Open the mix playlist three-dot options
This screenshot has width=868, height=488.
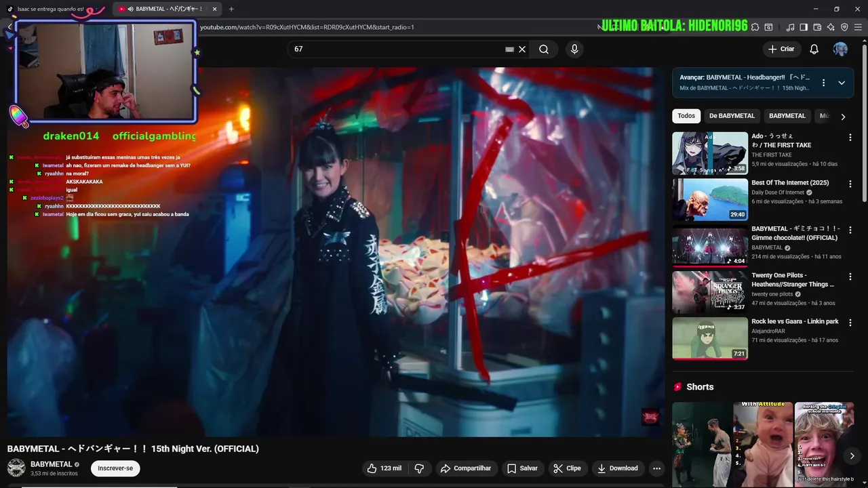coord(823,83)
